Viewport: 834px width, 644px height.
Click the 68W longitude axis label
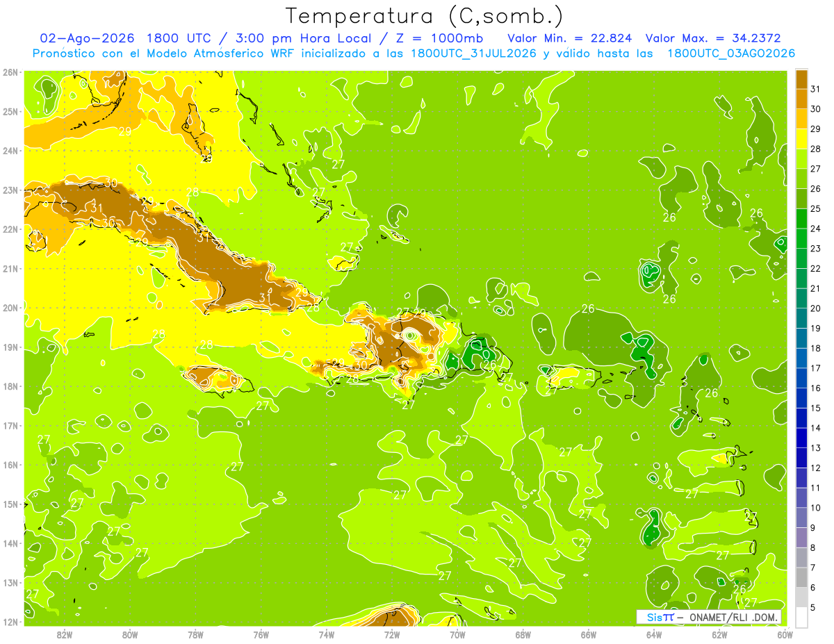tap(523, 634)
